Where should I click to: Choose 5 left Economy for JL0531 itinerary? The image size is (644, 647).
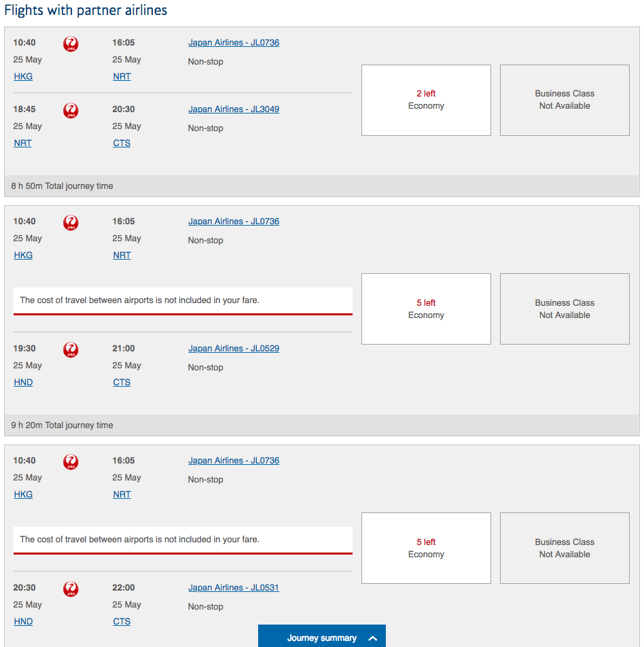426,548
